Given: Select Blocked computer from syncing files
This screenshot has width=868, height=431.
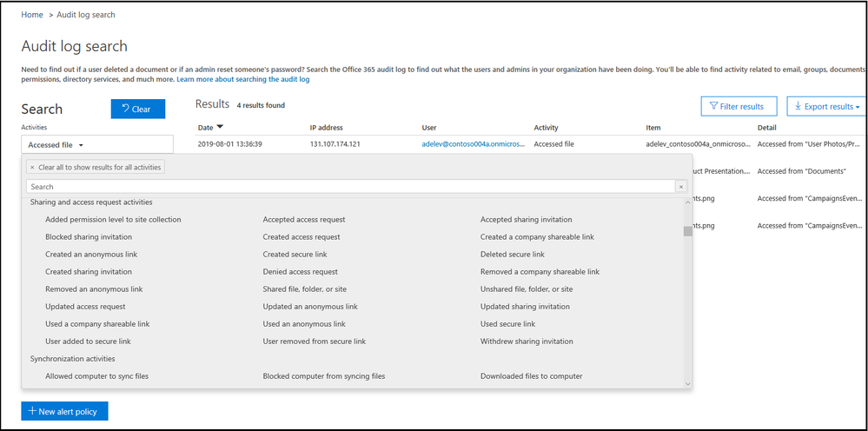Looking at the screenshot, I should [x=324, y=376].
